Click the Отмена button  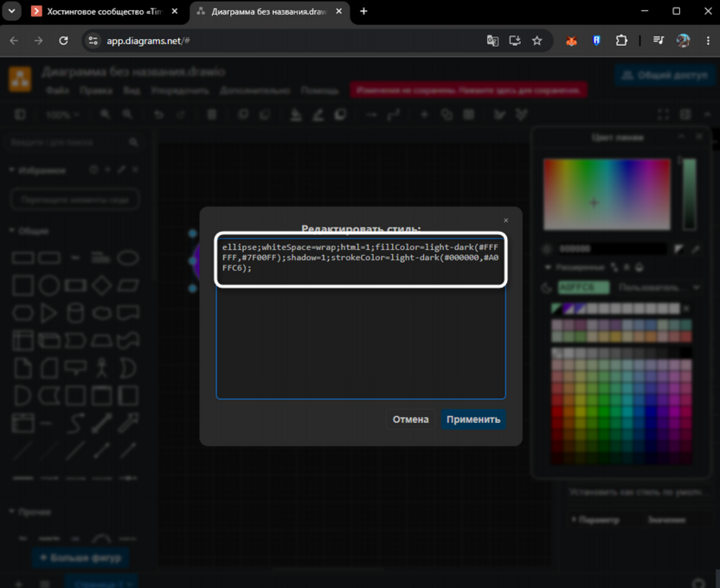[x=410, y=419]
